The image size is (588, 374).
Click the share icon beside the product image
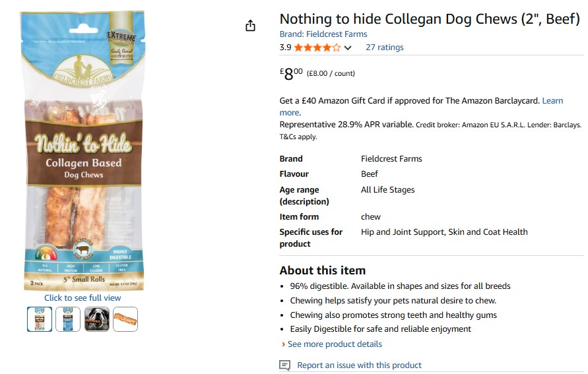pos(250,26)
